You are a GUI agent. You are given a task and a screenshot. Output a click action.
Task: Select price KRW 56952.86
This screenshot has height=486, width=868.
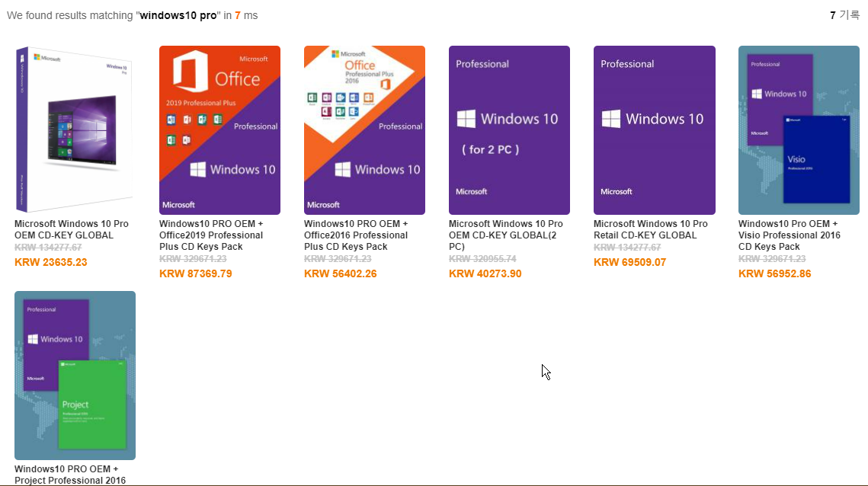click(774, 274)
